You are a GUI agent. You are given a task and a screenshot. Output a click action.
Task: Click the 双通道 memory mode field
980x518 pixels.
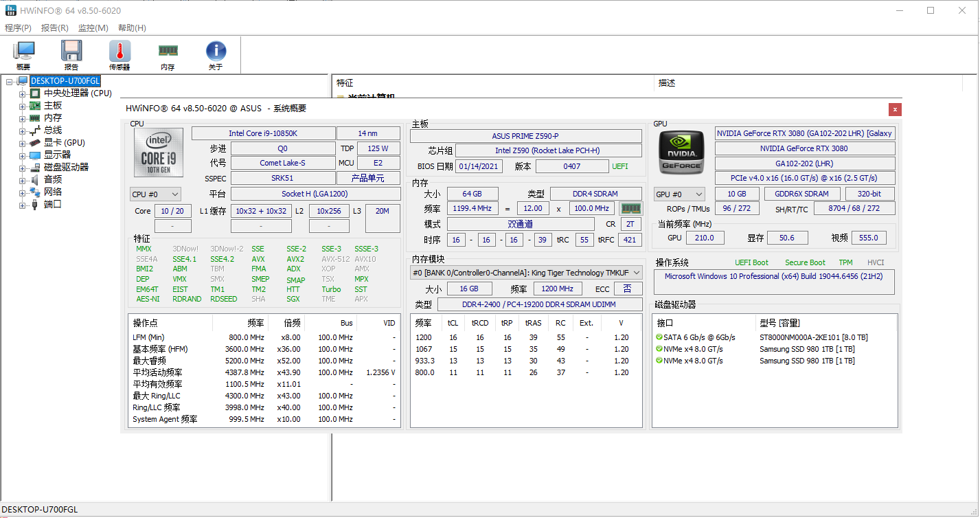coord(521,224)
